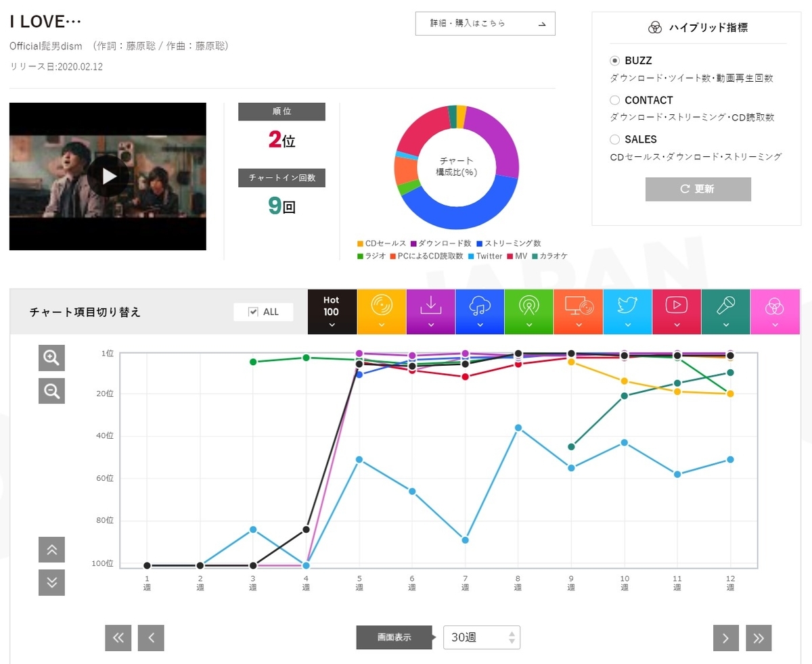The image size is (812, 664).
Task: Open the 詳細・購入はこちら purchase link
Action: tap(485, 23)
